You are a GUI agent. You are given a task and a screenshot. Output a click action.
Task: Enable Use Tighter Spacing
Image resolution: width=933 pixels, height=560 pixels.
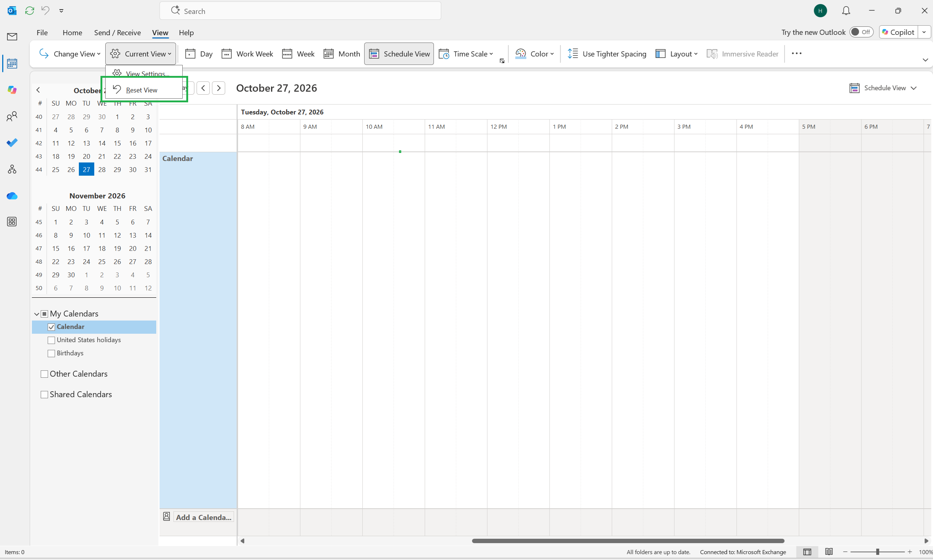pos(607,54)
